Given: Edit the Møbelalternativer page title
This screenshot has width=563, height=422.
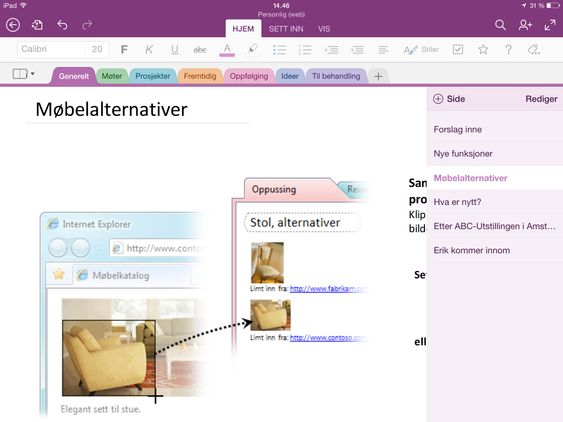Looking at the screenshot, I should coord(111,110).
